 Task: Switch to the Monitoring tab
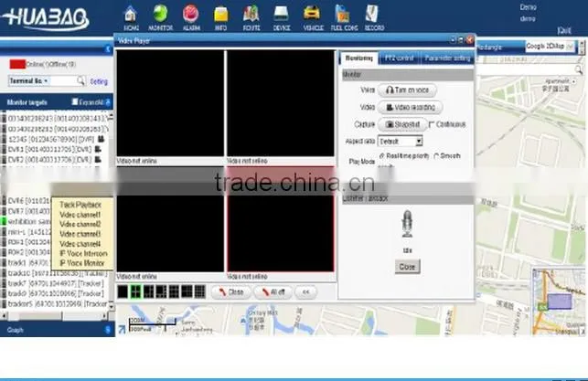[359, 58]
